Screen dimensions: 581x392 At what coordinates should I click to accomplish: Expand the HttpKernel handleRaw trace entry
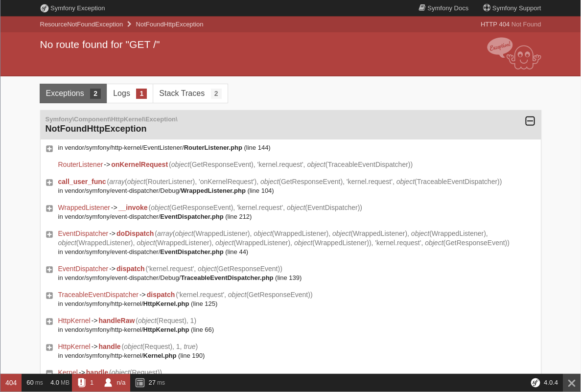point(49,322)
